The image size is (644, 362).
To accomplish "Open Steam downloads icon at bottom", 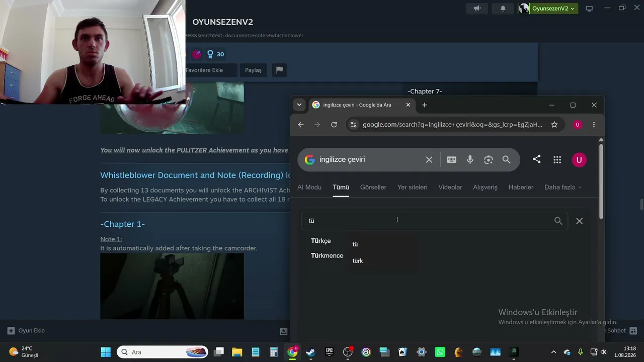I will (x=284, y=331).
